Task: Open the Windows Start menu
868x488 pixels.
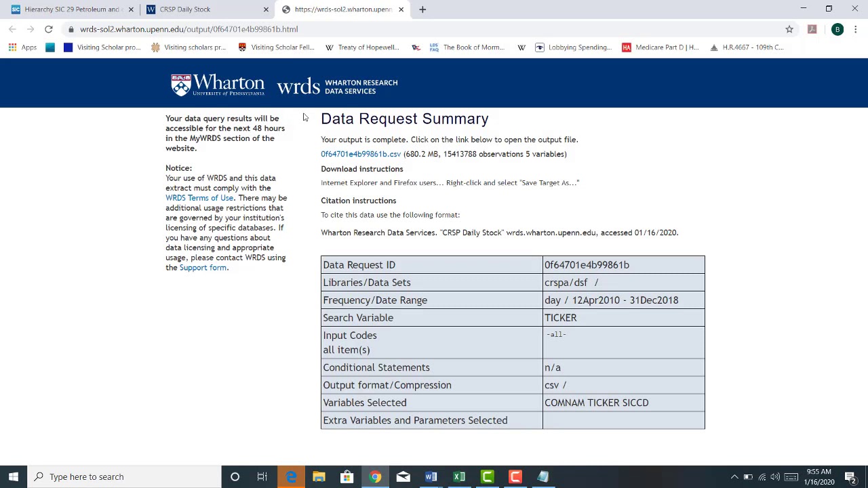Action: 14,476
